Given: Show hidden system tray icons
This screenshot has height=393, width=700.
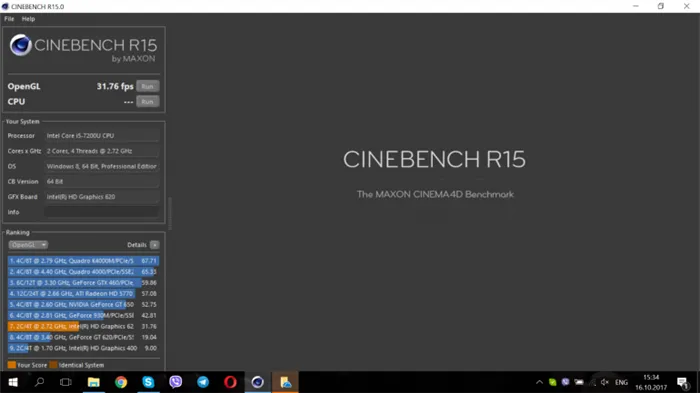Looking at the screenshot, I should tap(539, 382).
